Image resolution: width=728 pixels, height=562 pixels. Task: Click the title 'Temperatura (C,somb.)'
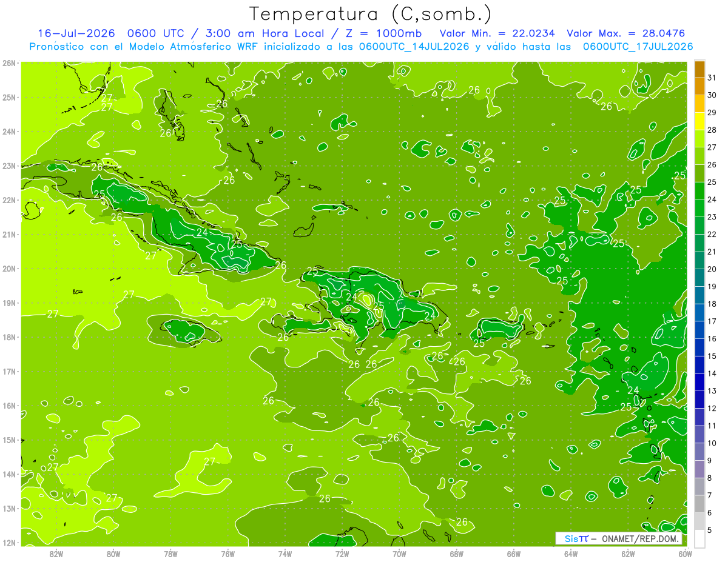point(370,14)
